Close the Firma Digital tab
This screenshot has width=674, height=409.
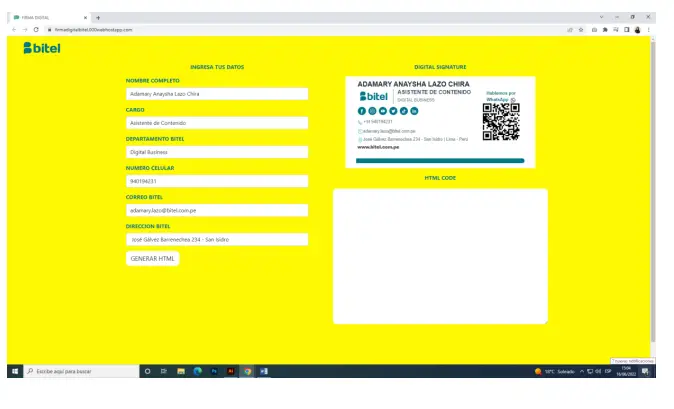pyautogui.click(x=85, y=18)
